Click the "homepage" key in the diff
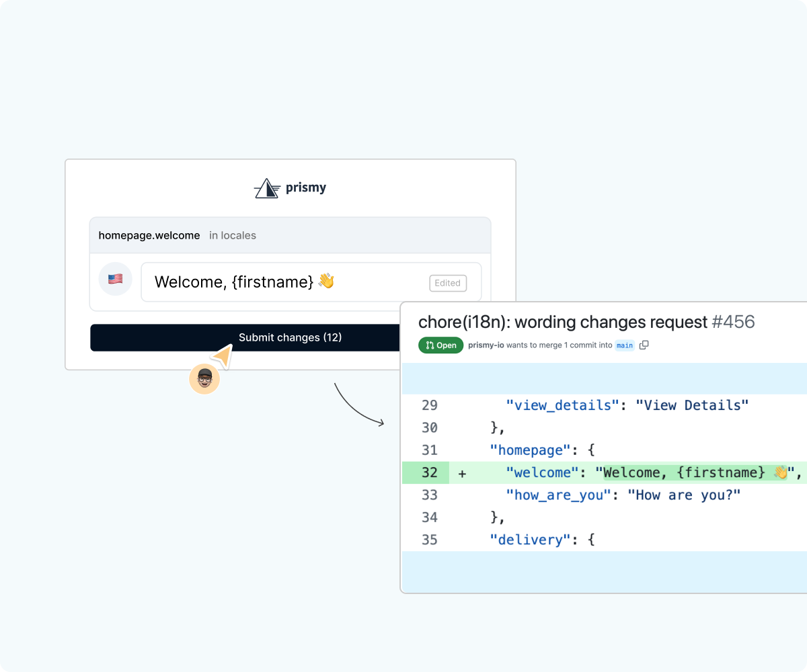The image size is (807, 672). click(530, 450)
